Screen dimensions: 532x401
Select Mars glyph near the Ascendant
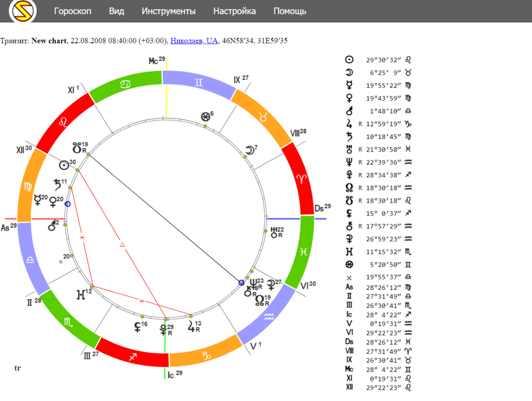pyautogui.click(x=52, y=225)
